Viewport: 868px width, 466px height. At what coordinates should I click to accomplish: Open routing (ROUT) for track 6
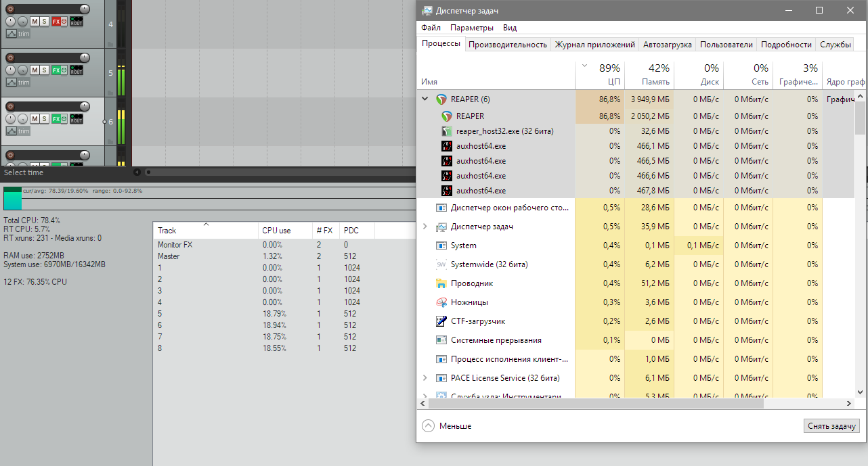tap(77, 119)
